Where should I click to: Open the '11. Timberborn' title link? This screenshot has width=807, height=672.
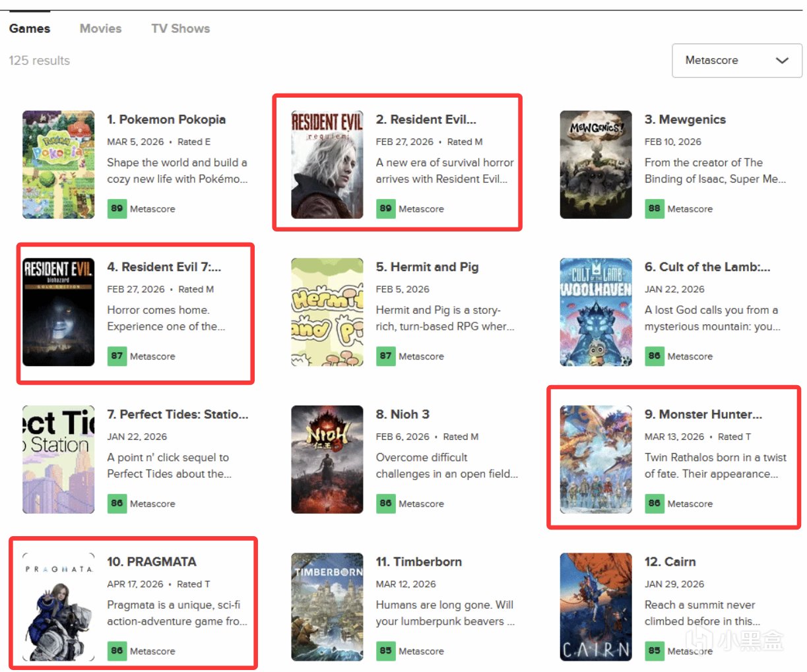419,562
